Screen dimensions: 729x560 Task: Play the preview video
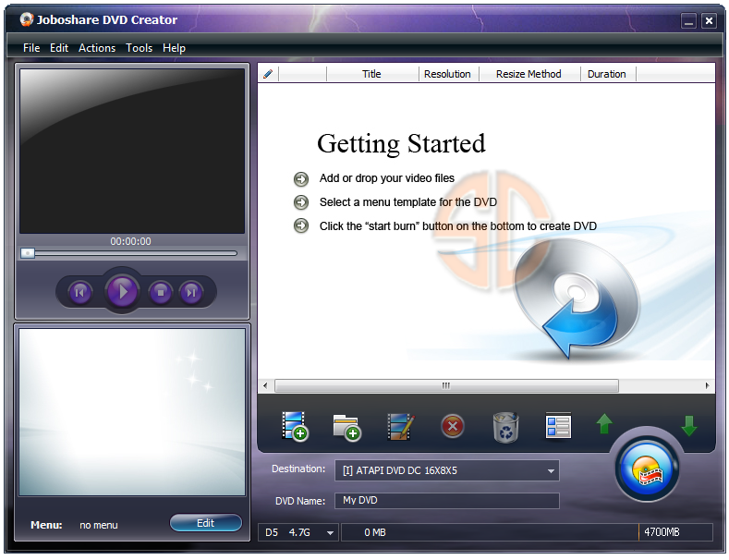pos(122,292)
